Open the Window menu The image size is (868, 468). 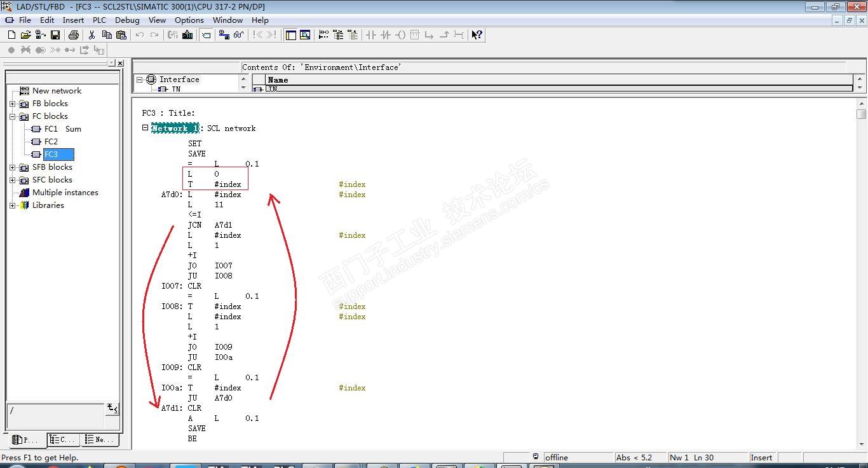[x=227, y=20]
